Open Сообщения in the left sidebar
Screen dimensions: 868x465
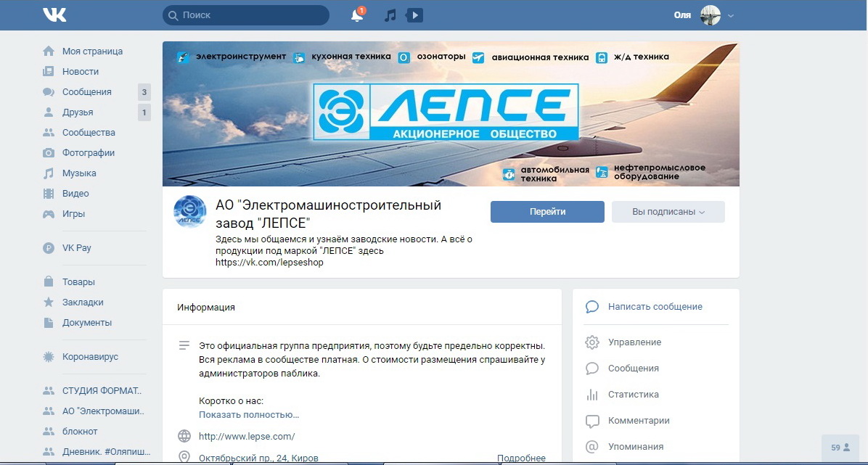[x=87, y=92]
